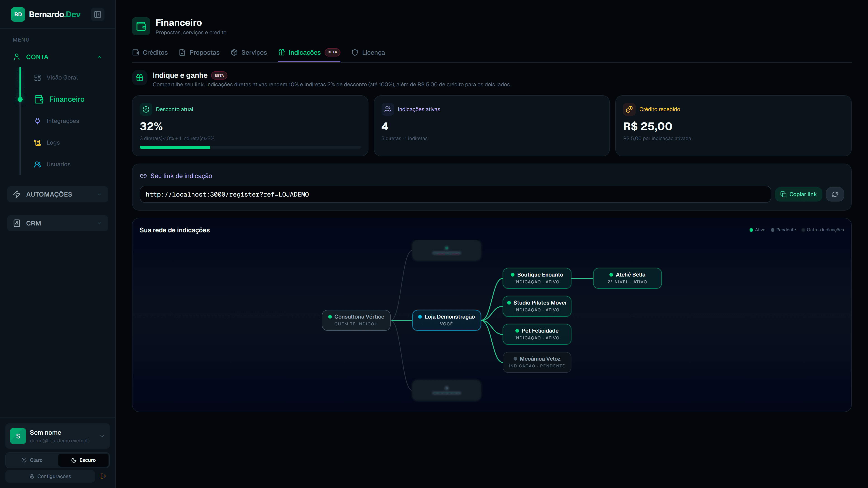The height and width of the screenshot is (488, 868).
Task: Click the Indicações ativas users icon
Action: pyautogui.click(x=387, y=109)
